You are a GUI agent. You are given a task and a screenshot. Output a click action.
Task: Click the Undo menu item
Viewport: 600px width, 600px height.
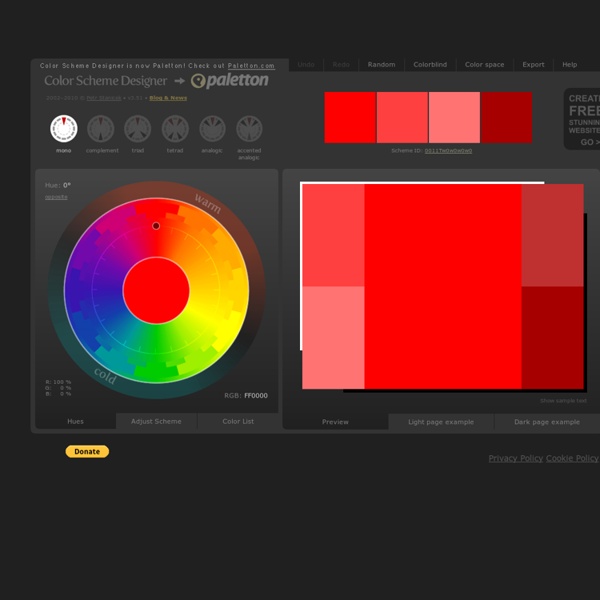[306, 65]
